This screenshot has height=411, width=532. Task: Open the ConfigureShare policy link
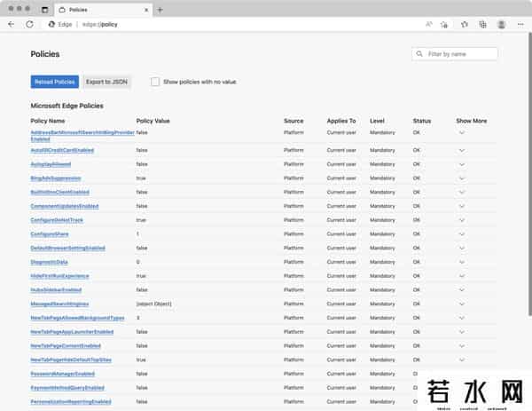pos(50,234)
